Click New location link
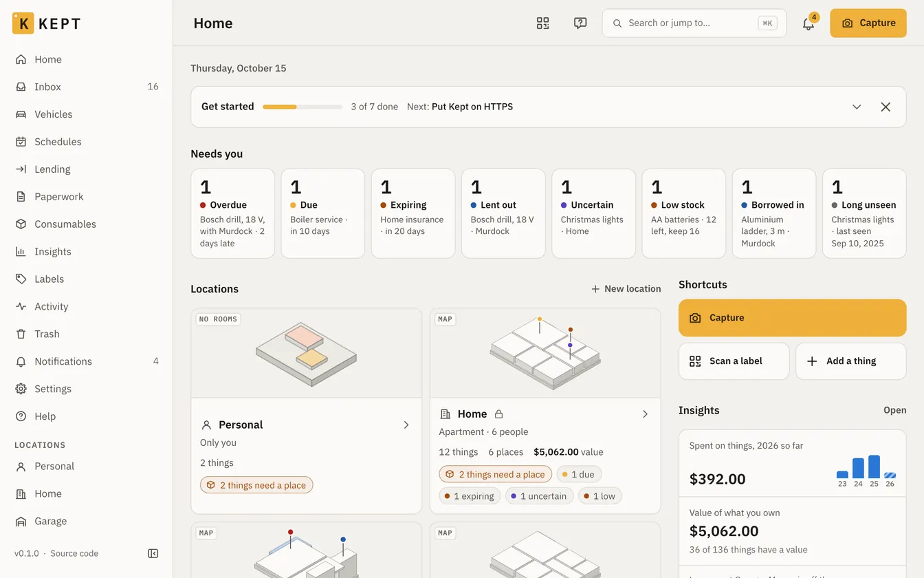Screen dimensions: 924x578 [626, 289]
